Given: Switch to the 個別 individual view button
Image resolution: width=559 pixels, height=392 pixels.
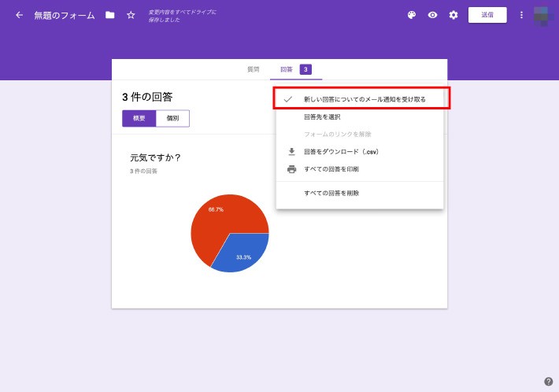Looking at the screenshot, I should click(x=172, y=118).
